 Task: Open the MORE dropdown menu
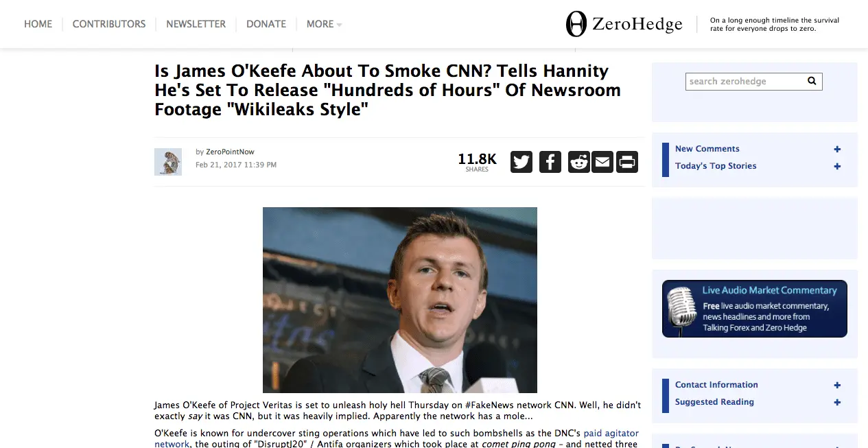pos(324,24)
